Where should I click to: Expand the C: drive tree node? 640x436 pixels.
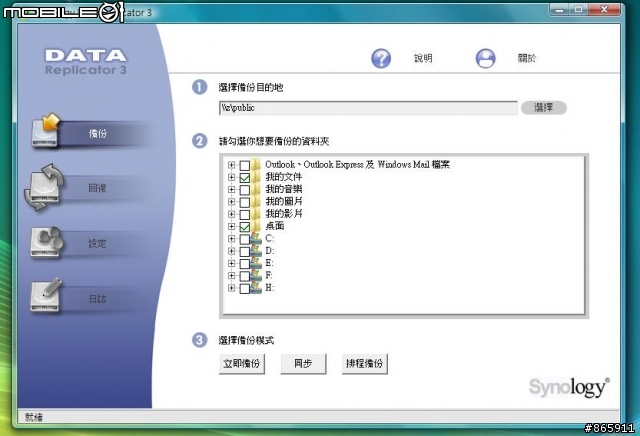[231, 239]
